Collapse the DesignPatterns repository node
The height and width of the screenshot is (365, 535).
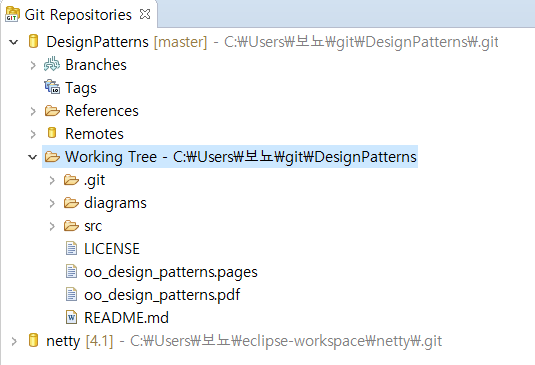(14, 42)
